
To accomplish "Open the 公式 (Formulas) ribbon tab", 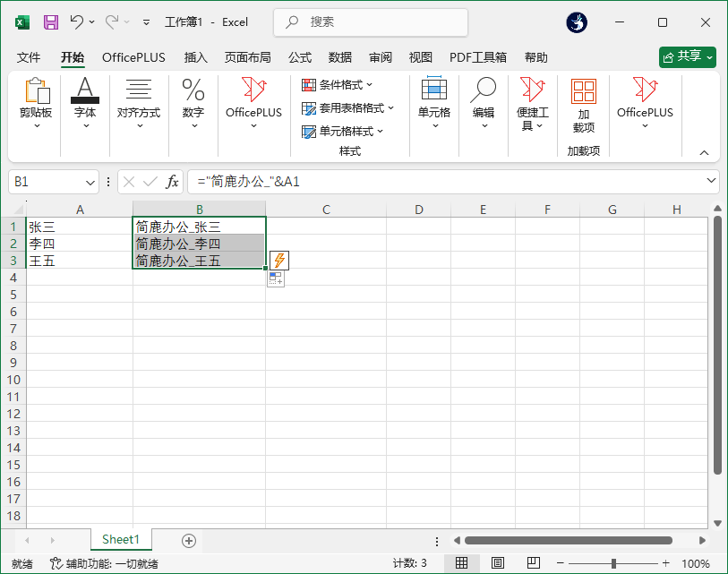I will click(299, 56).
